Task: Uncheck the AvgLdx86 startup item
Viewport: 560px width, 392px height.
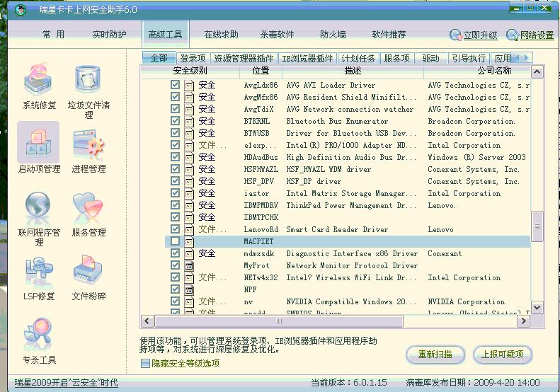Action: [x=175, y=85]
